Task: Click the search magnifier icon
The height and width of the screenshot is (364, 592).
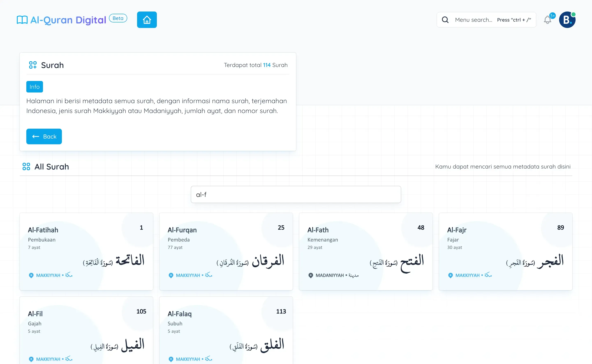Action: (x=445, y=20)
